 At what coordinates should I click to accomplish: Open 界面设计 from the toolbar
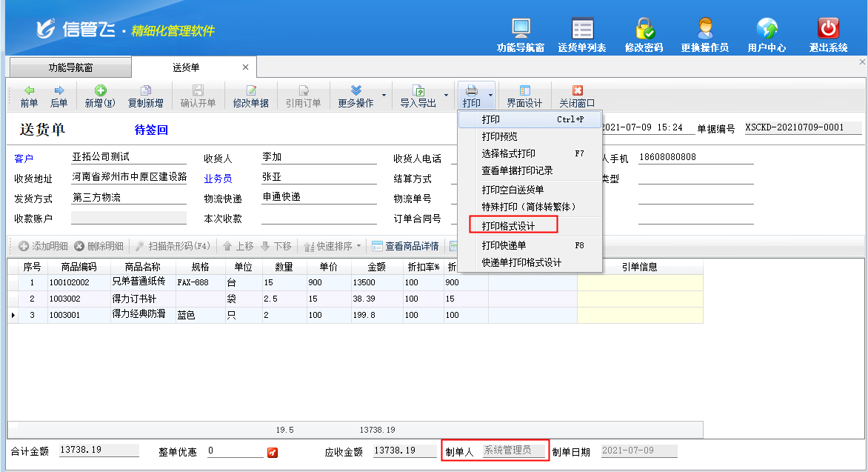pos(524,96)
